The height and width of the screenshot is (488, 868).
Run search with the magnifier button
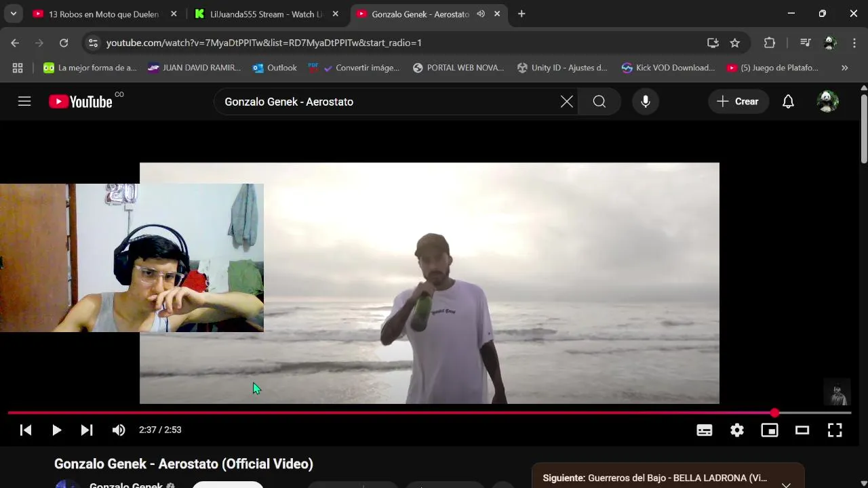tap(599, 102)
